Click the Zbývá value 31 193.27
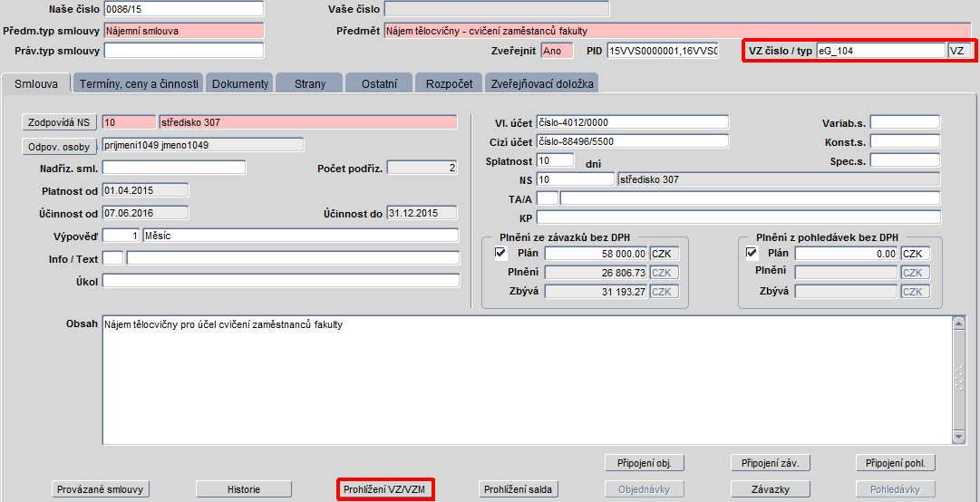 point(597,292)
